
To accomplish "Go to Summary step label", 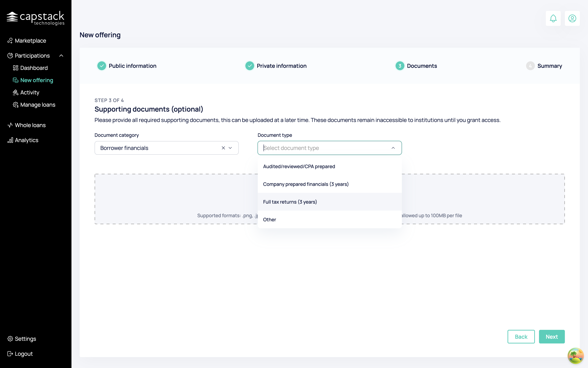I will [x=550, y=66].
